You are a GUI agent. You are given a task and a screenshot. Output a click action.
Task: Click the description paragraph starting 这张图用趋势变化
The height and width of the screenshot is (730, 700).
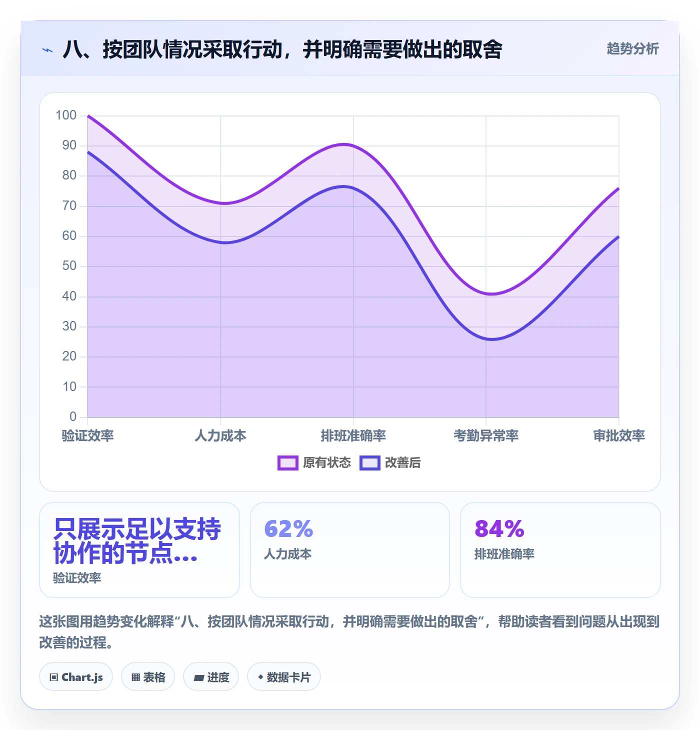point(349,632)
